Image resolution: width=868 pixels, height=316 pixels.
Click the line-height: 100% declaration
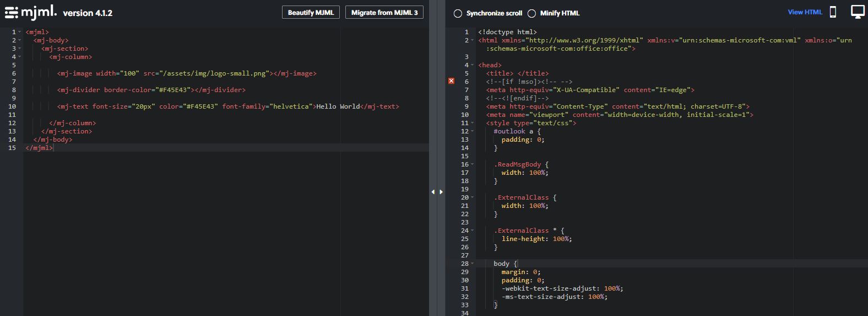click(x=537, y=239)
